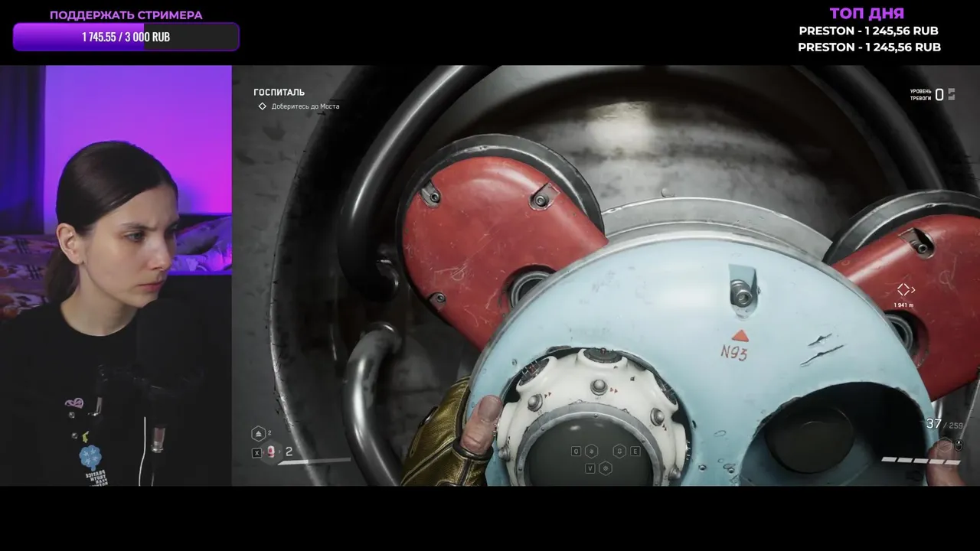This screenshot has height=551, width=980.
Task: Click the player health bar
Action: [x=314, y=461]
